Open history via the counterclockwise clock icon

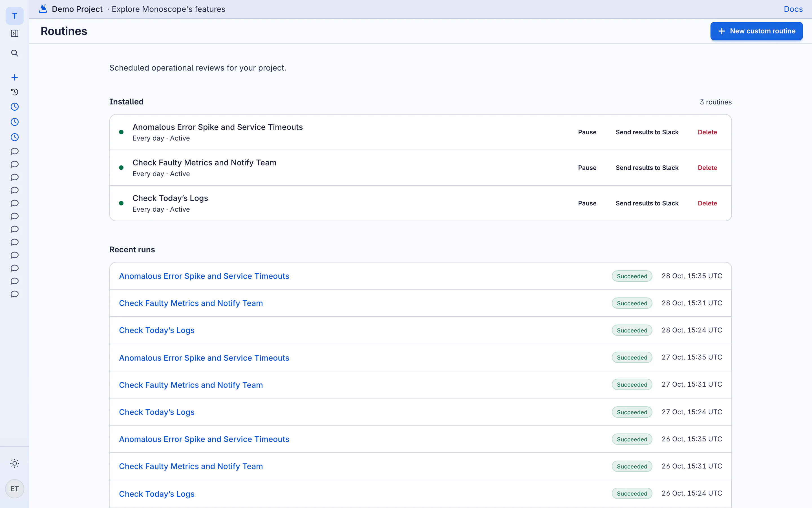pyautogui.click(x=14, y=92)
